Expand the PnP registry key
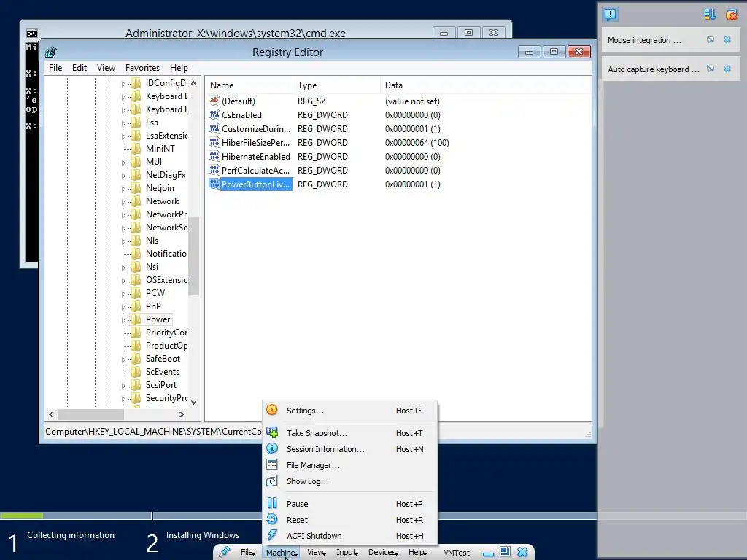This screenshot has width=747, height=560. [123, 307]
